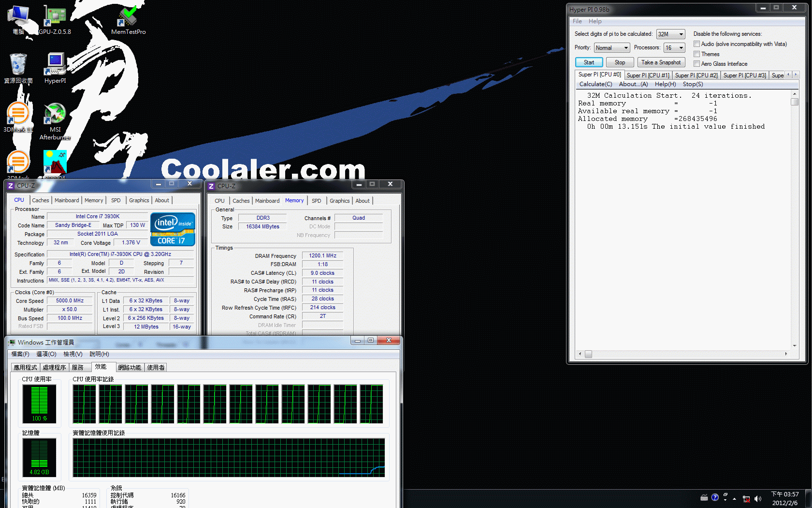812x508 pixels.
Task: Open the 檔案(F) menu in Task Manager
Action: pyautogui.click(x=20, y=354)
